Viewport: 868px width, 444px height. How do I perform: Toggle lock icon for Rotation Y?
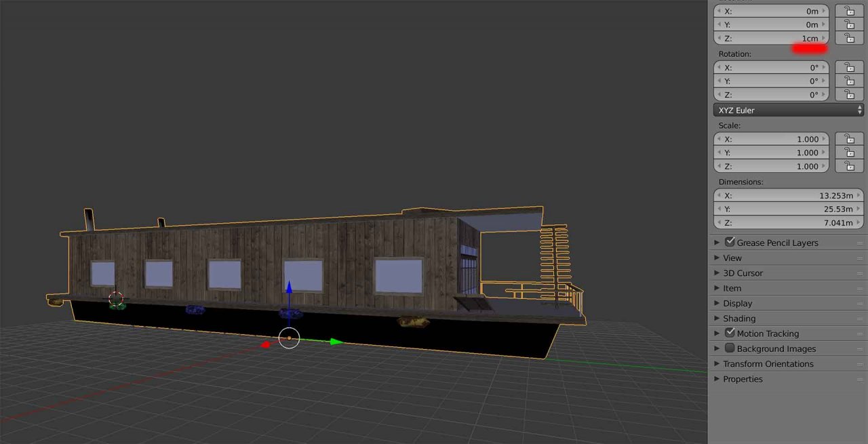pyautogui.click(x=849, y=81)
